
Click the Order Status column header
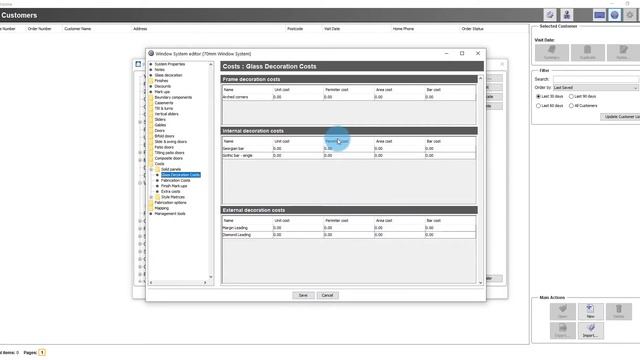pos(472,29)
